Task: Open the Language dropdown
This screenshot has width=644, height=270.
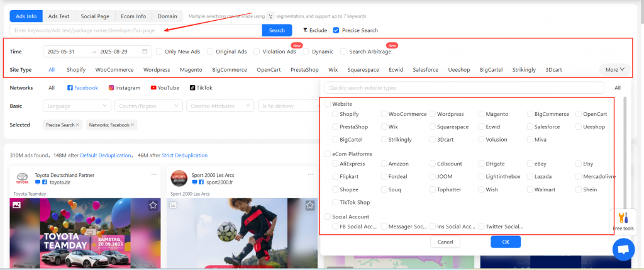Action: [x=77, y=106]
